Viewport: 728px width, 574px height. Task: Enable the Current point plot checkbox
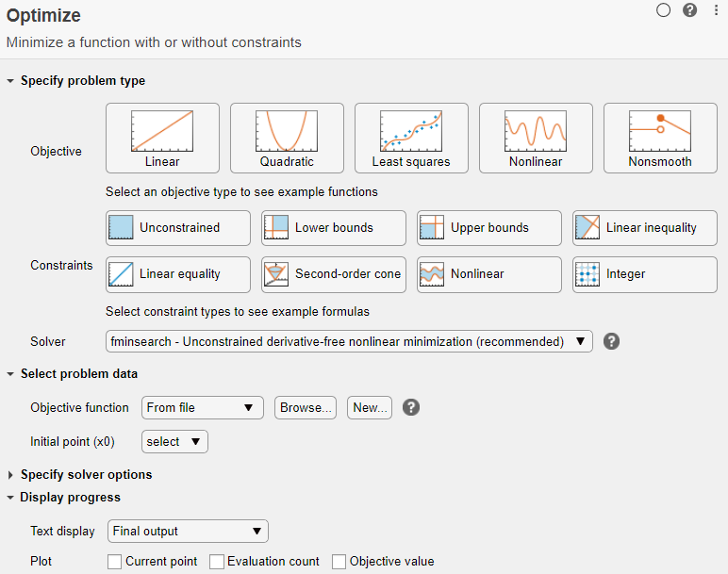(x=115, y=562)
